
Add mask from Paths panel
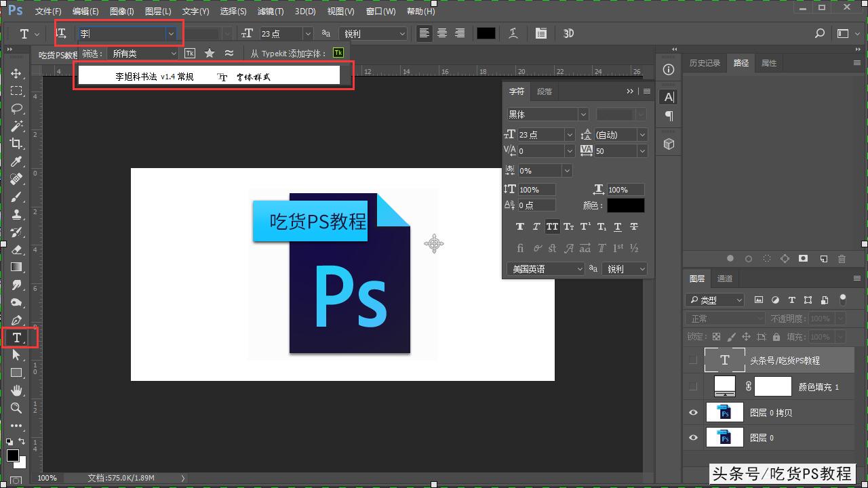(804, 258)
